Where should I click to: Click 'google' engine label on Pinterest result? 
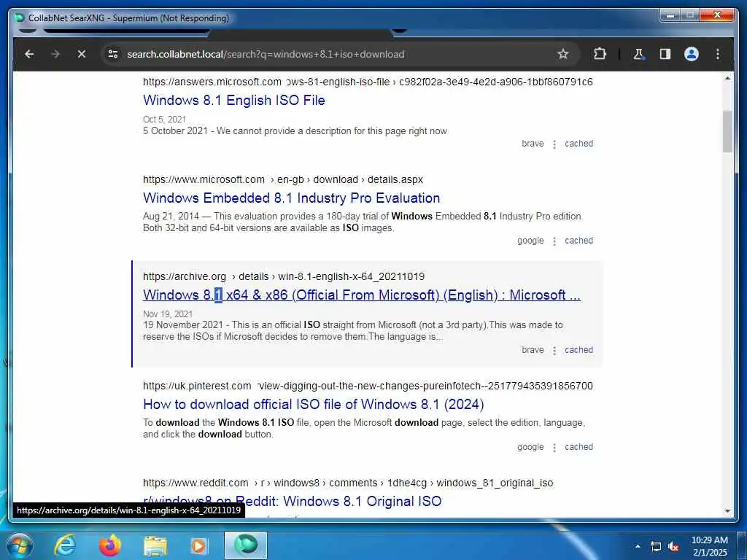click(530, 447)
